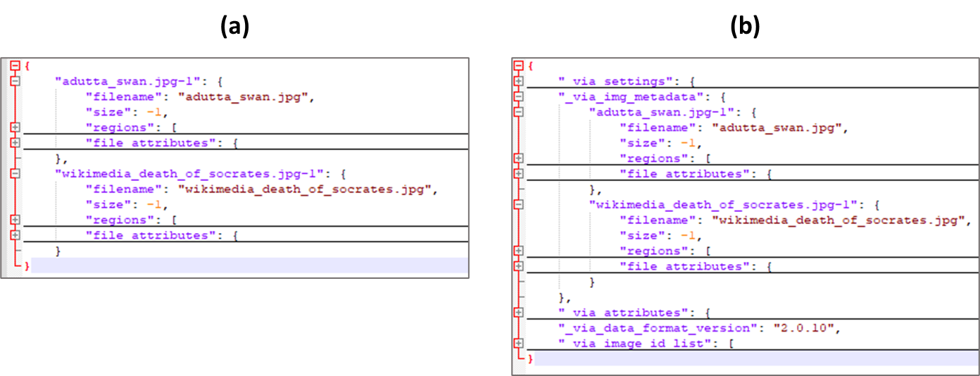This screenshot has width=980, height=376.
Task: Expand "regions" under wikimedia entry in panel (a)
Action: coord(15,220)
